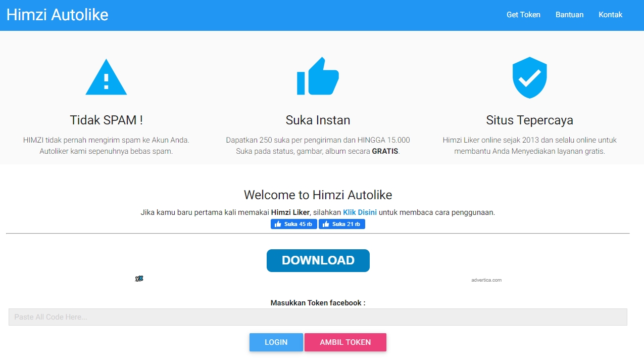This screenshot has width=644, height=359.
Task: Select the thumbs-up icon above Suka Instan
Action: pos(318,76)
